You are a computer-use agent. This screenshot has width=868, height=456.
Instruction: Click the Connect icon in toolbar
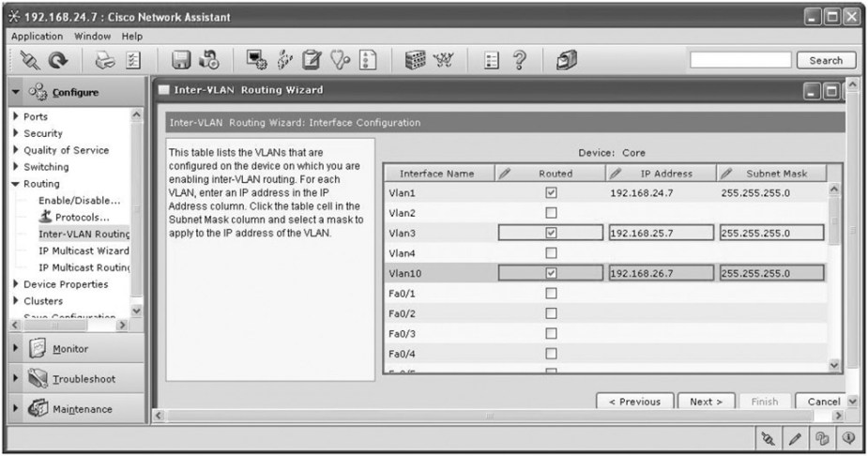tap(29, 60)
